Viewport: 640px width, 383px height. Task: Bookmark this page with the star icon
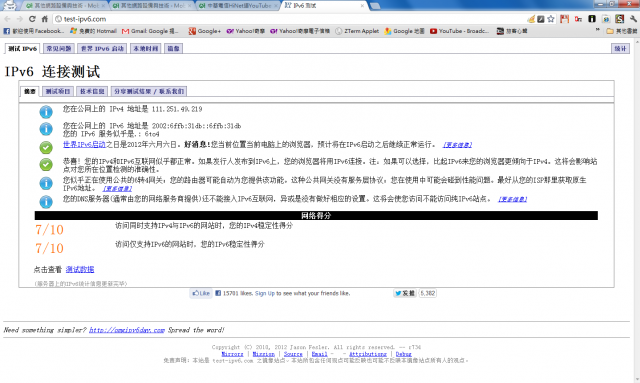551,19
